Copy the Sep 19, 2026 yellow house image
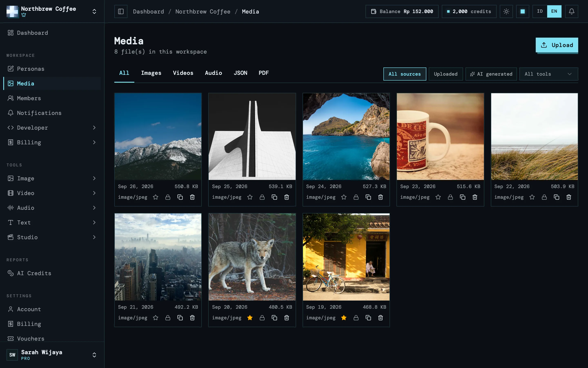This screenshot has height=368, width=588. pyautogui.click(x=368, y=318)
